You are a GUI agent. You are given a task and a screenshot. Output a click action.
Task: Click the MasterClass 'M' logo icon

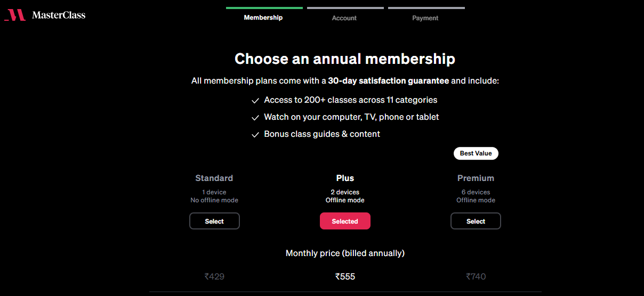15,15
